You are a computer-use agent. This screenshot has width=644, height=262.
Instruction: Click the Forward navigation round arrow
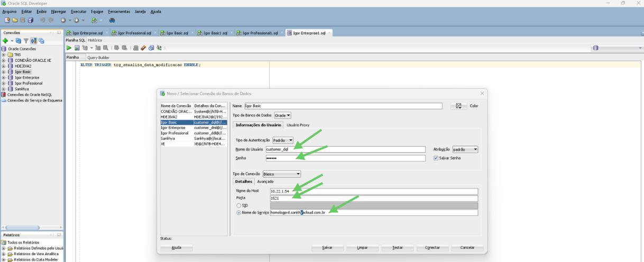tap(77, 20)
